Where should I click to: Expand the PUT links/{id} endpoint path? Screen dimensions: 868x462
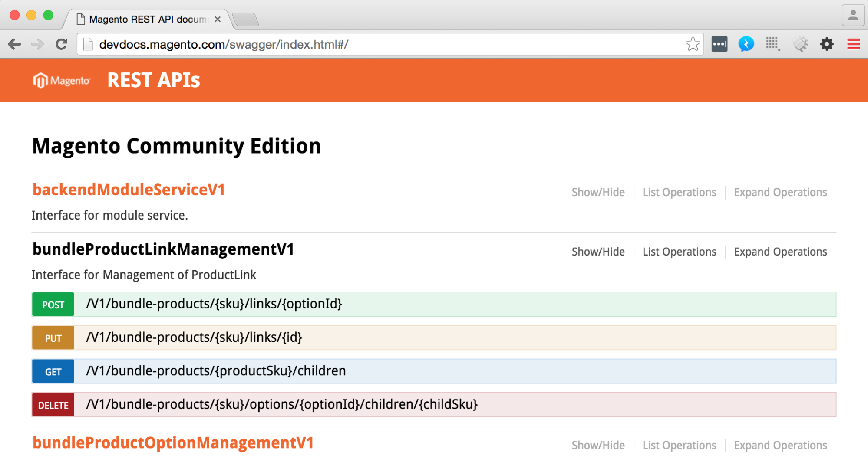point(194,337)
